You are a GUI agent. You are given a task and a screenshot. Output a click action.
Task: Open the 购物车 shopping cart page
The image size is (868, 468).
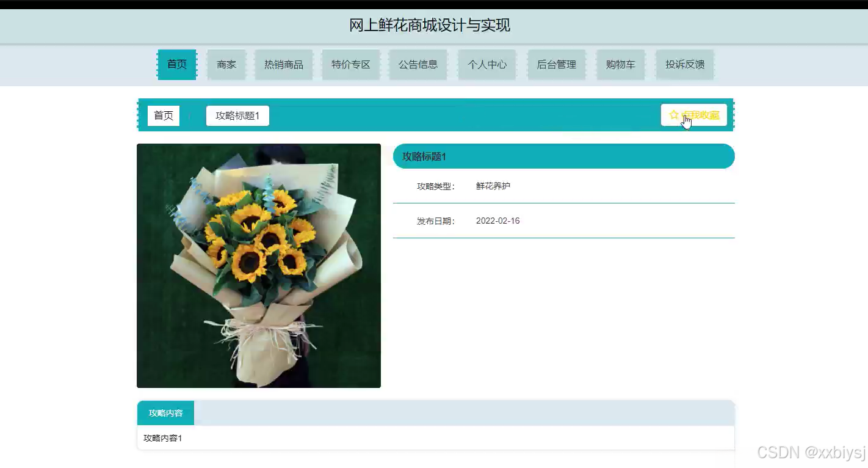pos(620,64)
